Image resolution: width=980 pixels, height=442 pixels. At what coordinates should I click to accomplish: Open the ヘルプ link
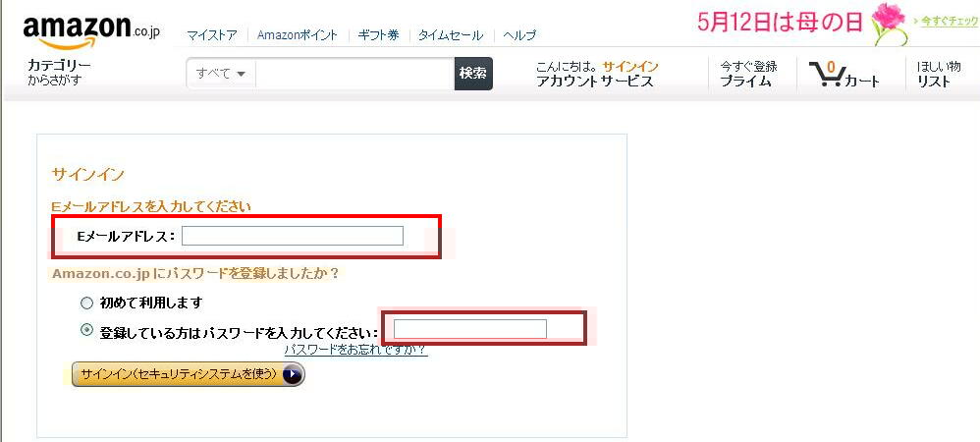[519, 35]
